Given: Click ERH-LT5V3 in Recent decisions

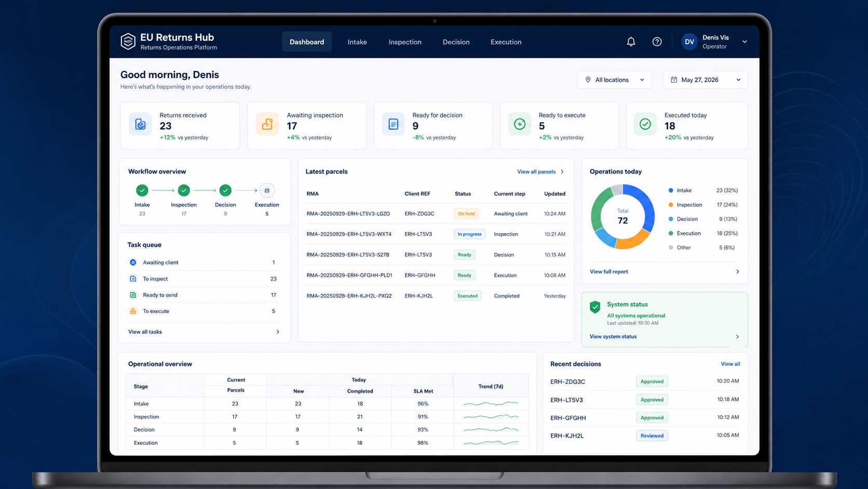Looking at the screenshot, I should point(566,400).
